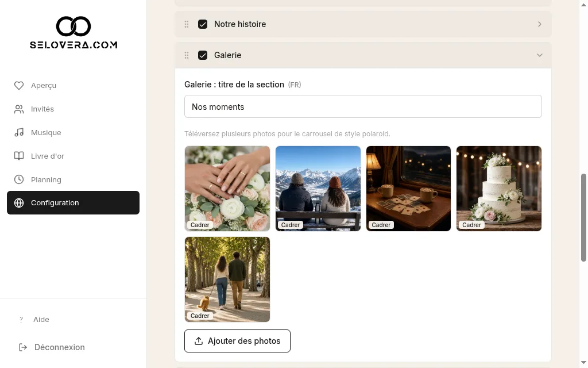Click the upload arrow icon in Ajouter des photos
This screenshot has height=368, width=588.
coord(199,341)
